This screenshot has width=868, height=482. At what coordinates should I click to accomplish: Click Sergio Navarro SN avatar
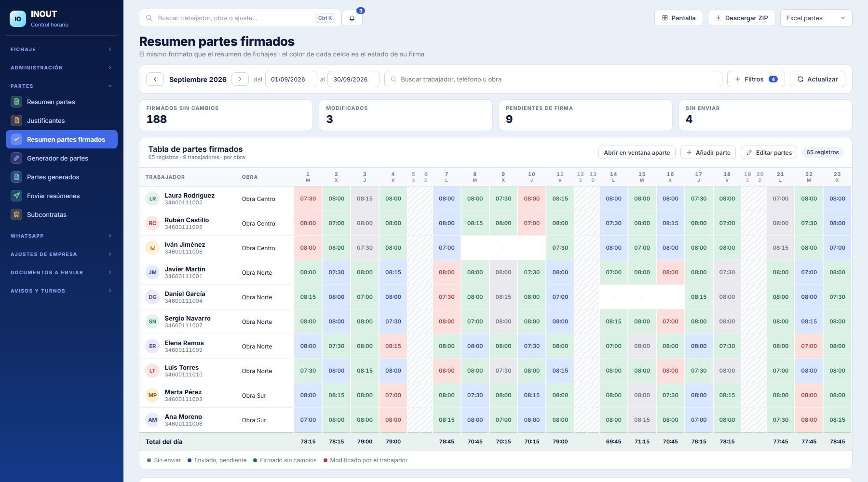pos(152,321)
